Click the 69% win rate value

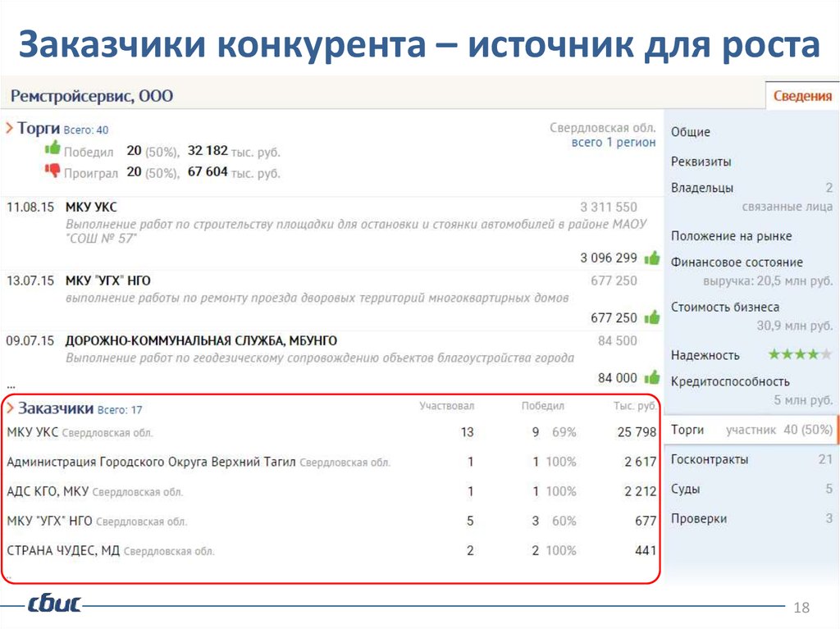[x=564, y=432]
